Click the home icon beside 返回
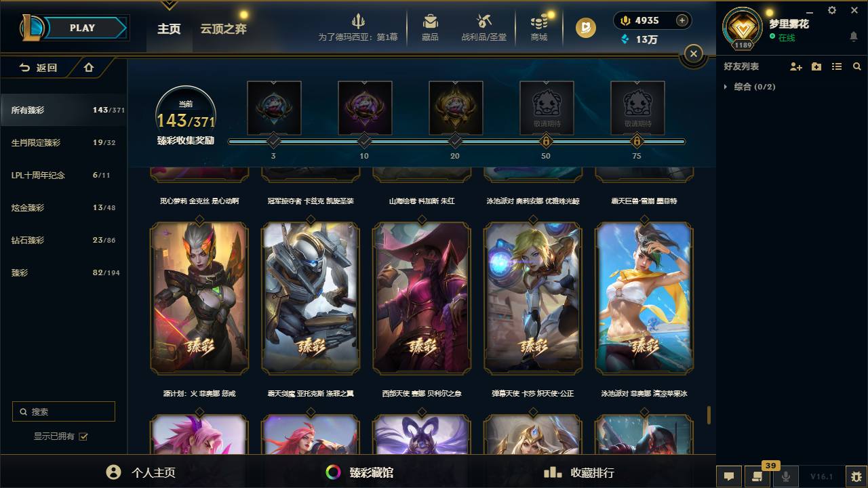This screenshot has height=488, width=868. (x=89, y=67)
